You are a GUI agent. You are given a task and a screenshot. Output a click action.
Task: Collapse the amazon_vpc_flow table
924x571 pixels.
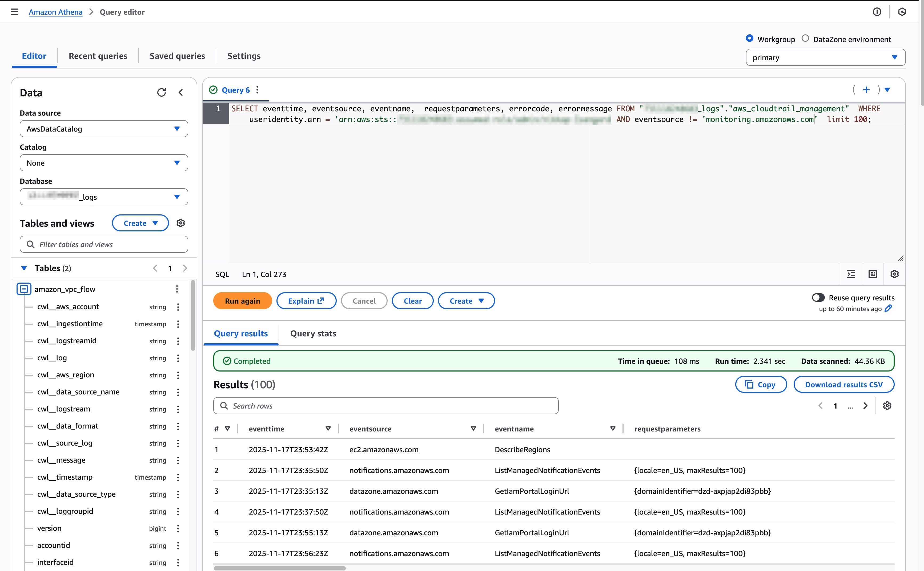24,289
